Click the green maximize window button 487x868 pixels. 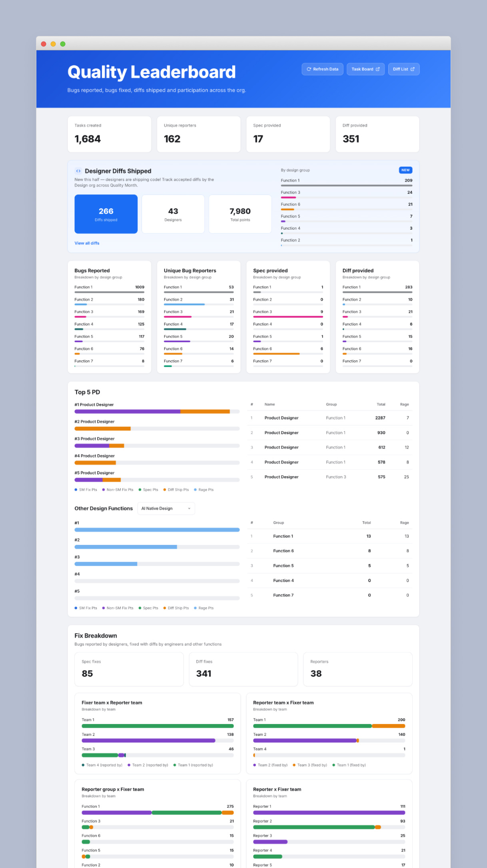click(x=63, y=44)
